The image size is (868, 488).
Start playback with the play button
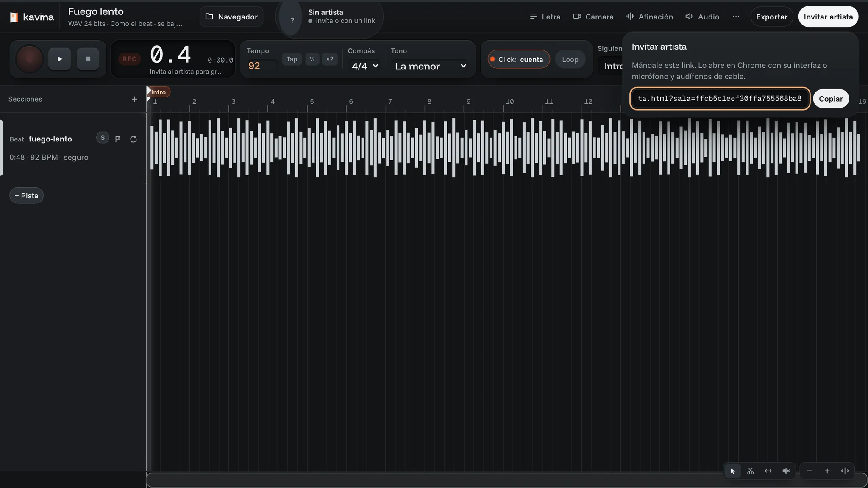click(59, 59)
